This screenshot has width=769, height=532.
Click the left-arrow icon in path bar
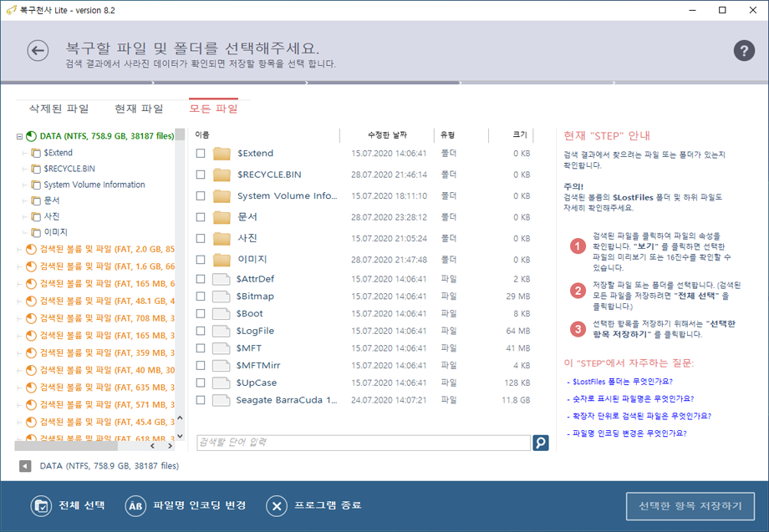(x=25, y=466)
